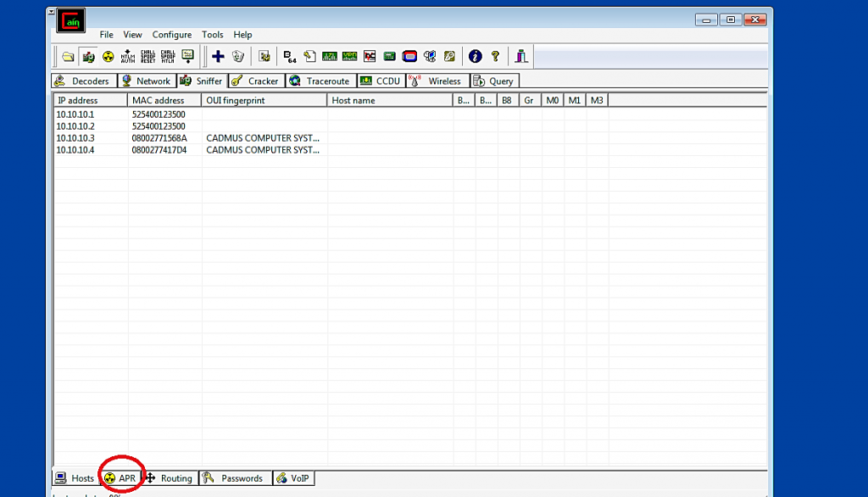Viewport: 868px width, 497px height.
Task: Click the yellow question mark Help icon
Action: pos(495,57)
